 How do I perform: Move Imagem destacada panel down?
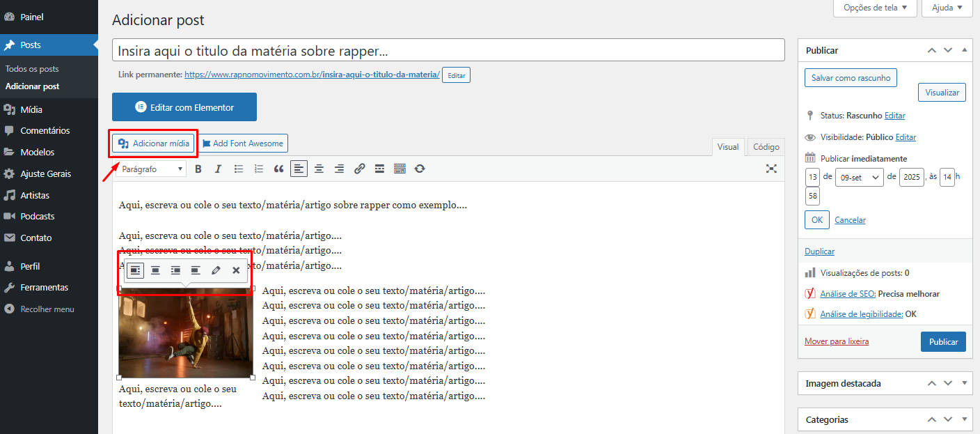tap(948, 383)
